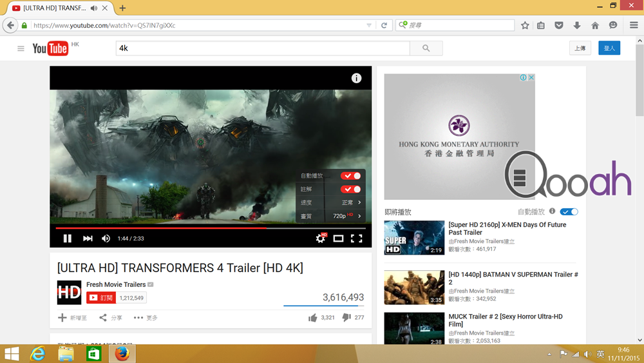The height and width of the screenshot is (363, 644).
Task: Click the Firefox address bar URL
Action: coord(104,25)
